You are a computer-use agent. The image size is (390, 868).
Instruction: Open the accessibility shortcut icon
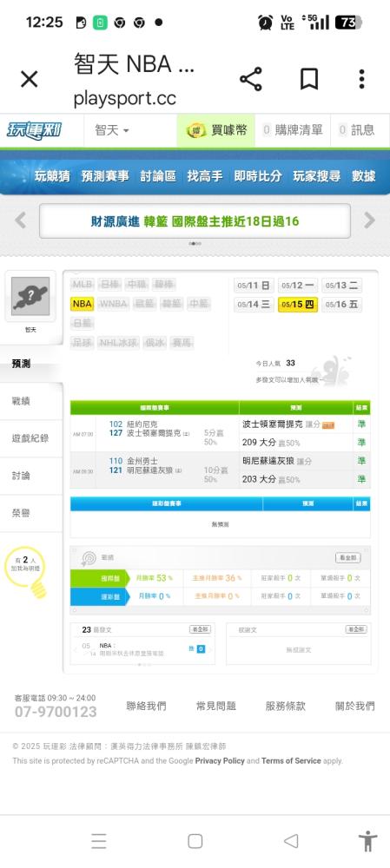367,841
